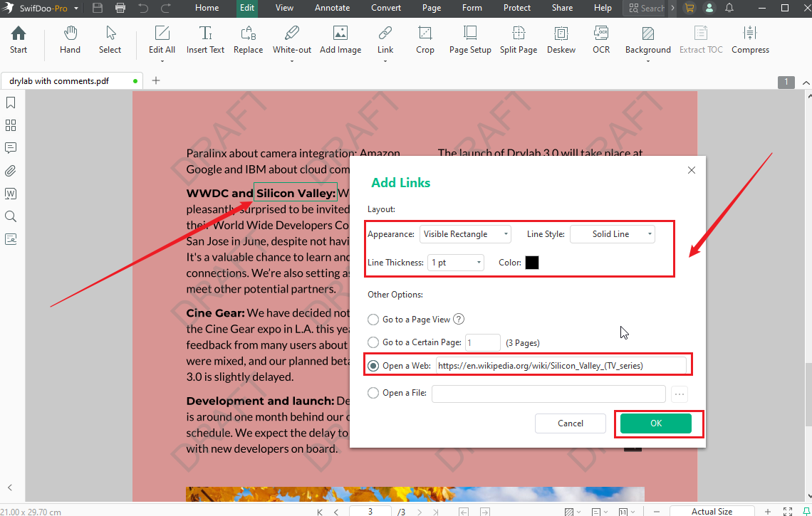Screen dimensions: 812x516
Task: Click the Certain Page number field
Action: click(x=483, y=342)
